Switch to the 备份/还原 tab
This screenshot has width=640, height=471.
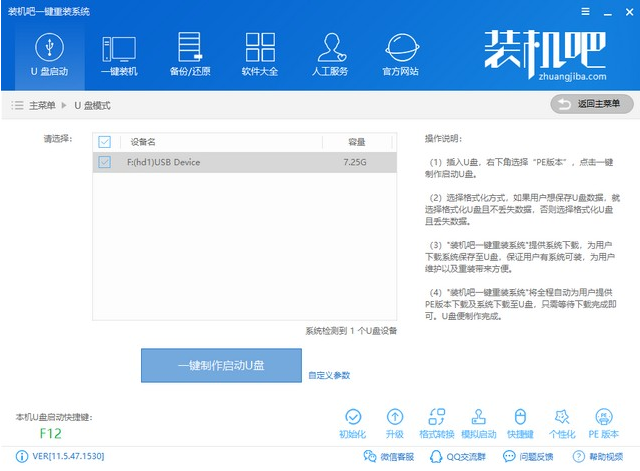[189, 54]
